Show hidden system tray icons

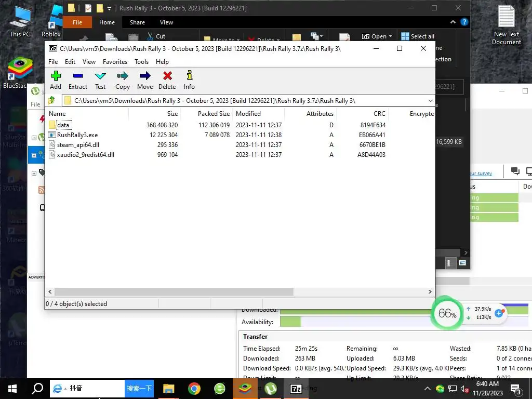[x=428, y=389]
